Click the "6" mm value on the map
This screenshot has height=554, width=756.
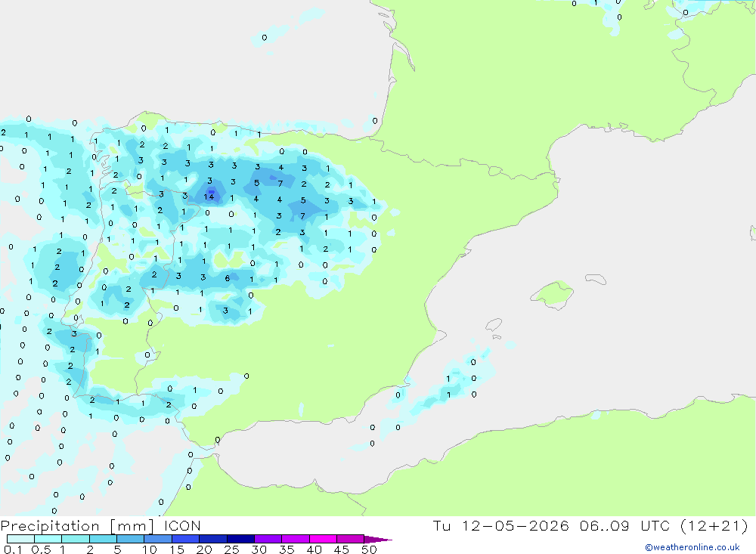pos(228,278)
